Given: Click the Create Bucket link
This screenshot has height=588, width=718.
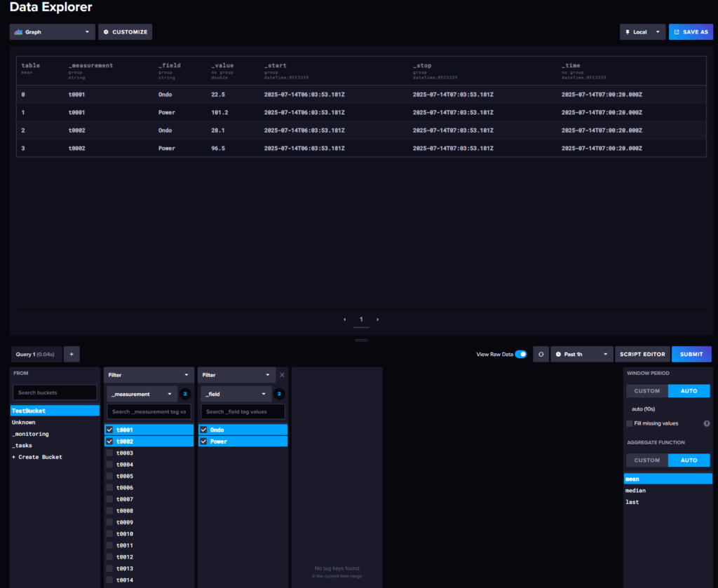Looking at the screenshot, I should click(x=37, y=457).
